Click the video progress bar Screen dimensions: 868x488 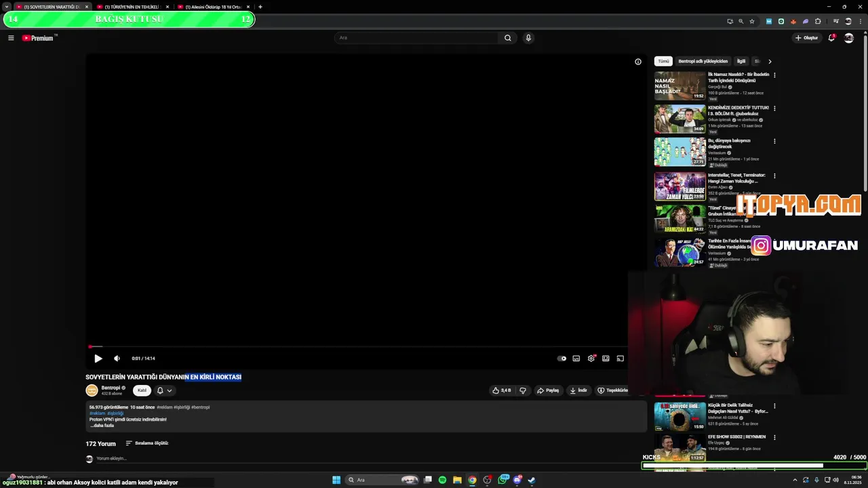point(358,346)
